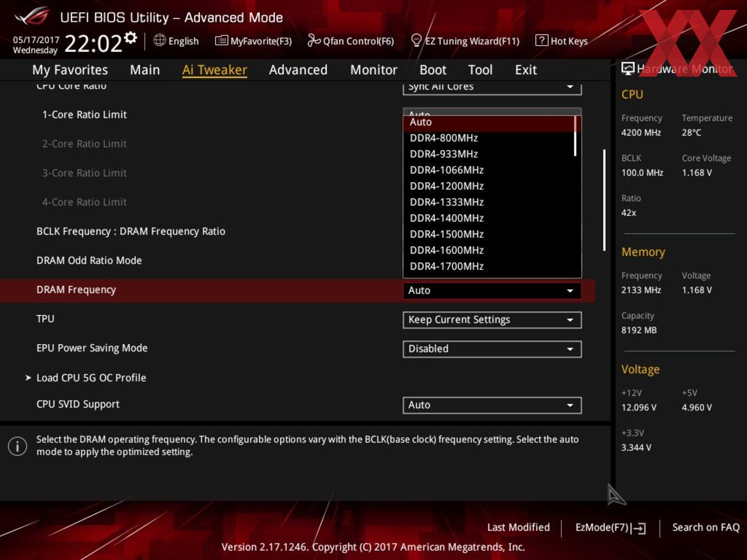This screenshot has width=747, height=560.
Task: Open the Advanced tab
Action: point(298,70)
